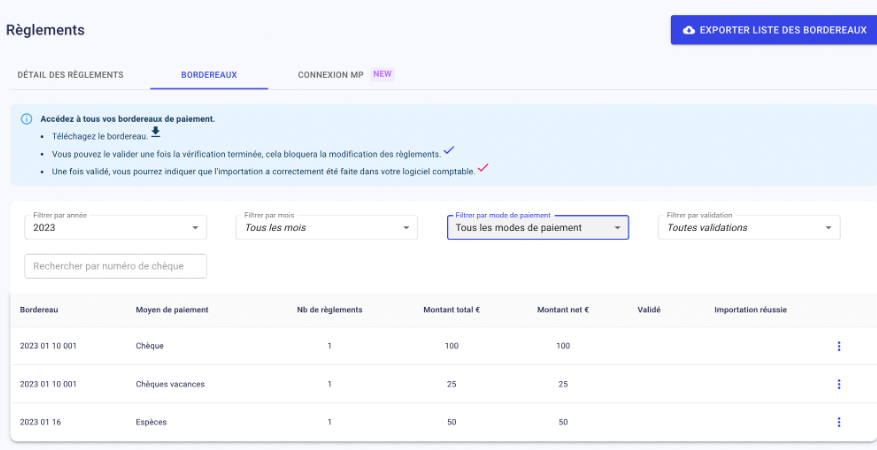Viewport: 877px width, 450px height.
Task: Focus the cheque number search field
Action: click(x=116, y=266)
